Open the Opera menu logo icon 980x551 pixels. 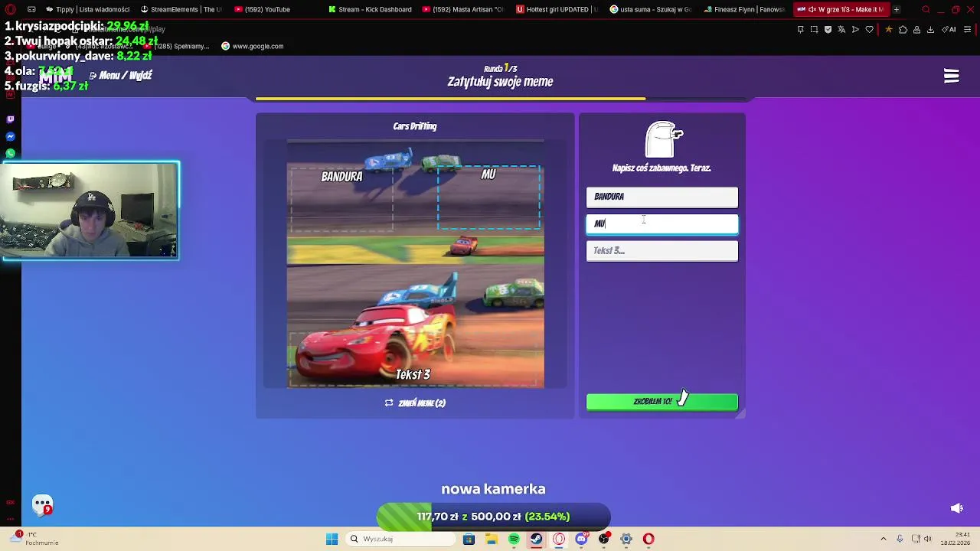pos(11,9)
